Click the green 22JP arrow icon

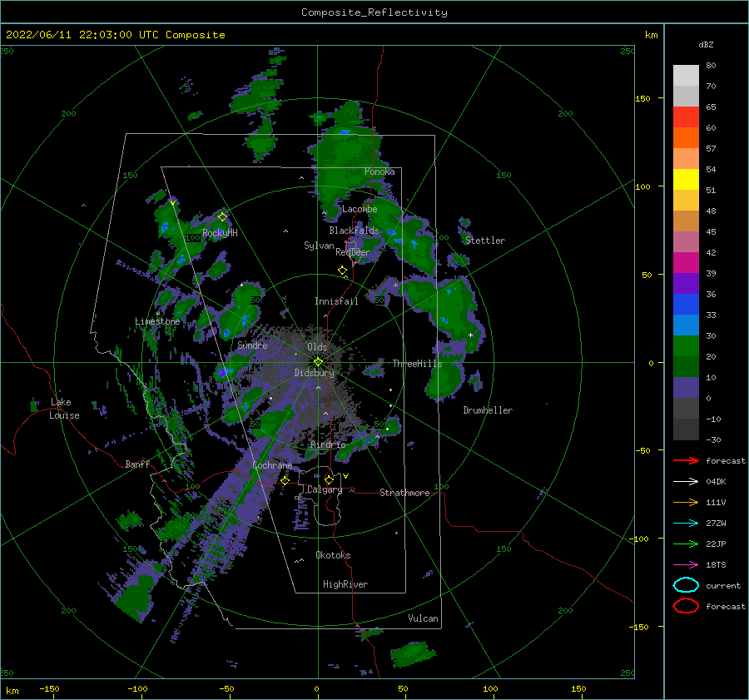click(686, 544)
